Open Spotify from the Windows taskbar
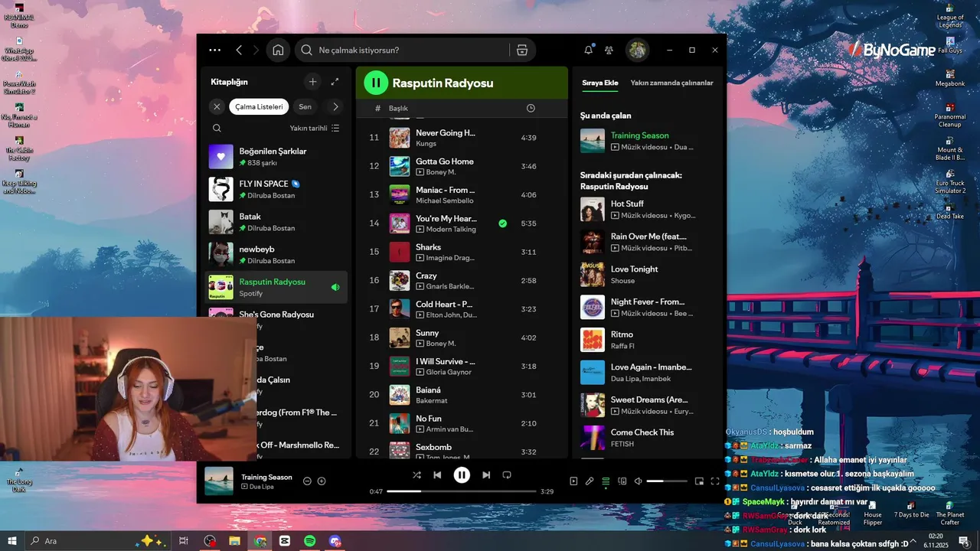Image resolution: width=980 pixels, height=551 pixels. tap(310, 541)
